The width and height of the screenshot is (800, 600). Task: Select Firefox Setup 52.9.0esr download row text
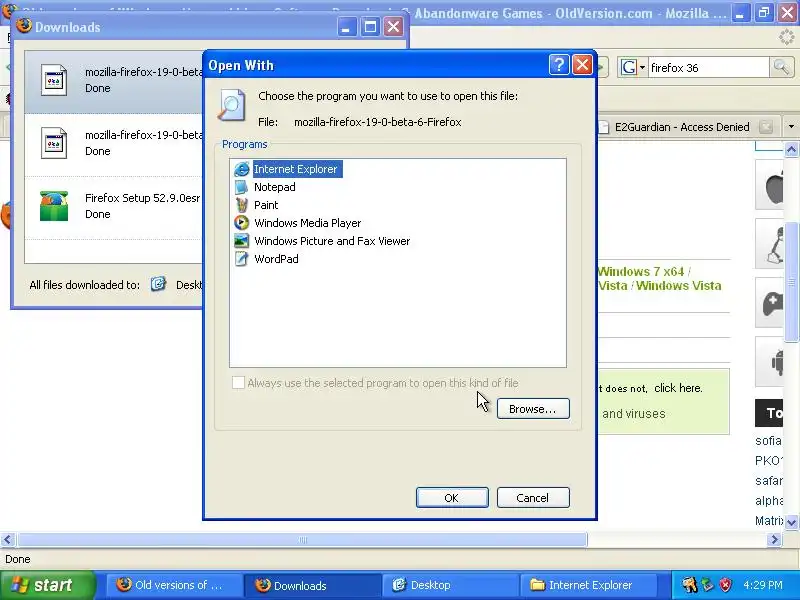[x=143, y=198]
